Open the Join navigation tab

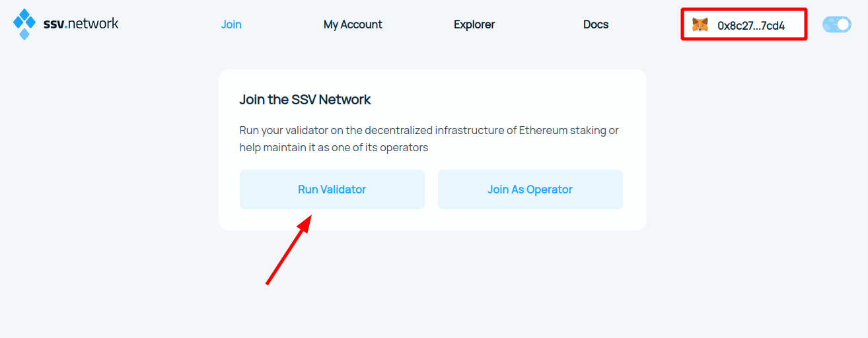tap(231, 24)
